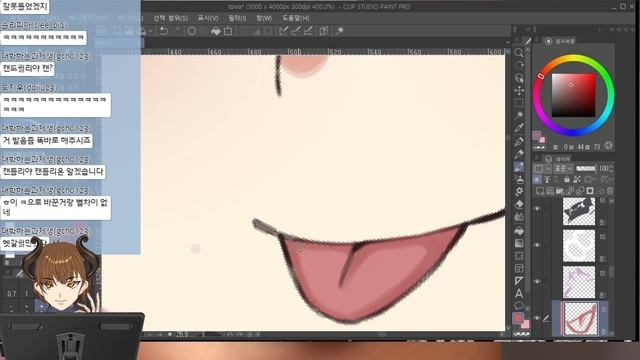
Task: Click the zoom value 20.0 in the status bar
Action: (x=182, y=334)
